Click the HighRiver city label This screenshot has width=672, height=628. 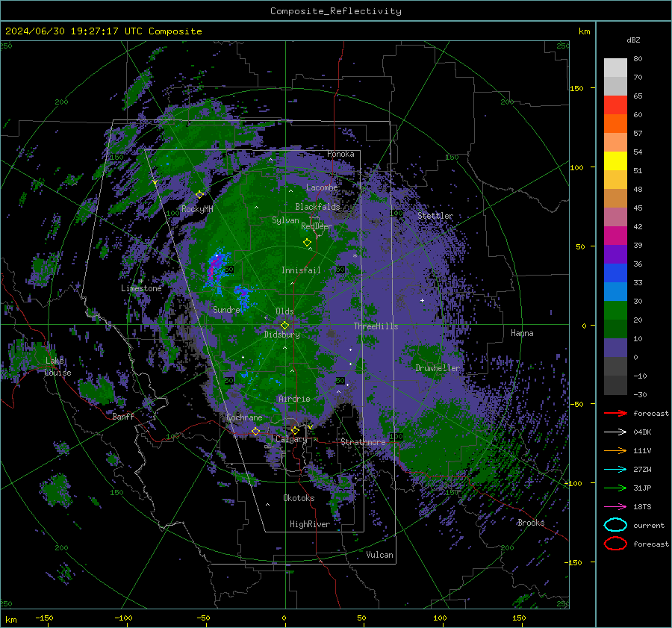click(309, 524)
